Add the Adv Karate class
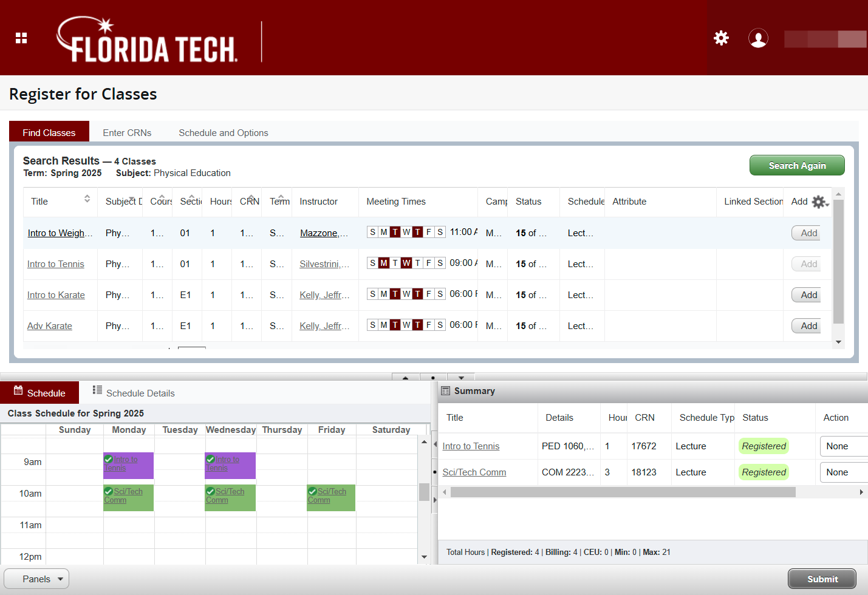Screen dimensions: 868x595 point(806,326)
